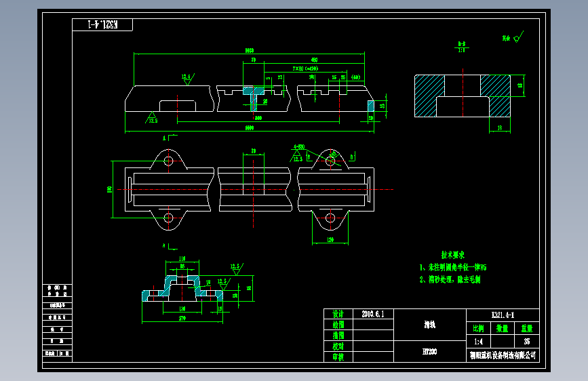The width and height of the screenshot is (588, 381).
Task: Click the '校对' row label
Action: (x=338, y=346)
